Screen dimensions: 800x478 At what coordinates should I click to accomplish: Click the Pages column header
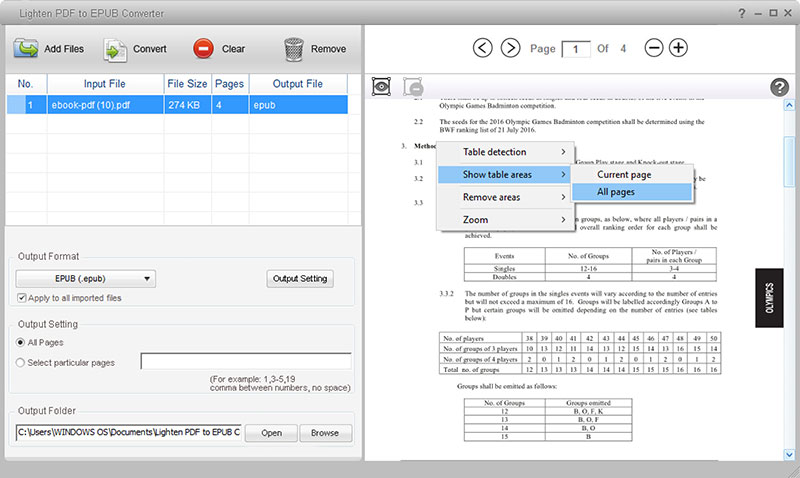(x=230, y=84)
